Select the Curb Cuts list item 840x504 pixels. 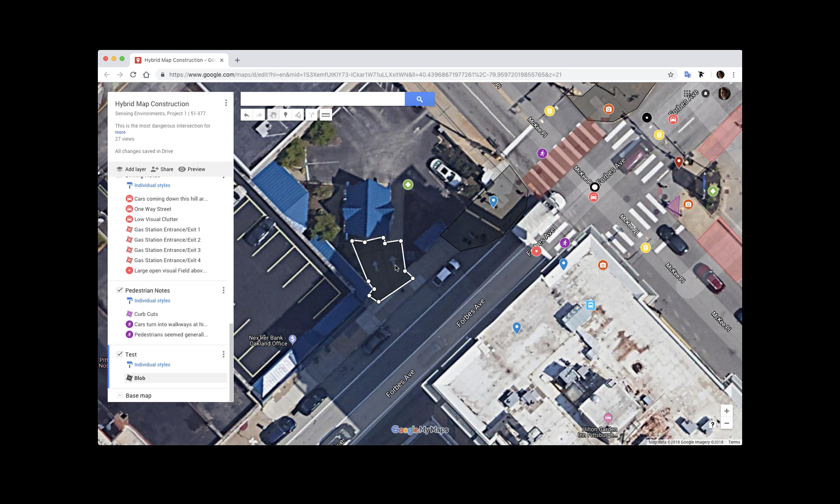click(x=146, y=314)
